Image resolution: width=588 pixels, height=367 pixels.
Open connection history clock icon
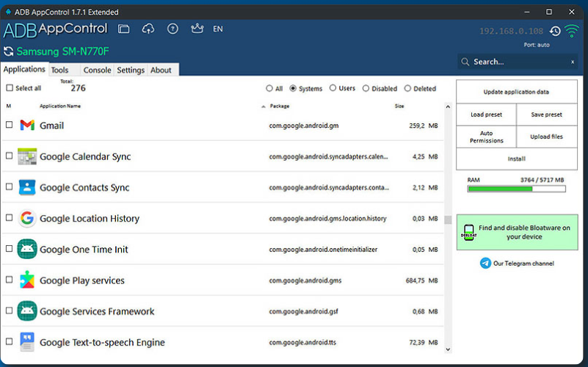tap(555, 31)
